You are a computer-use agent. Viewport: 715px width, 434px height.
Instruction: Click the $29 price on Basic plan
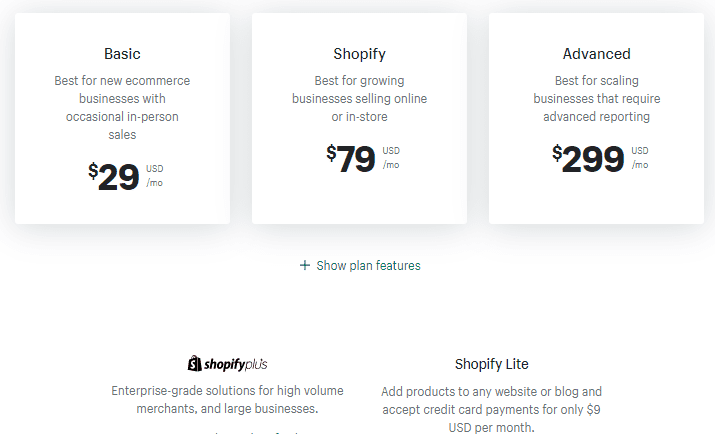point(114,176)
